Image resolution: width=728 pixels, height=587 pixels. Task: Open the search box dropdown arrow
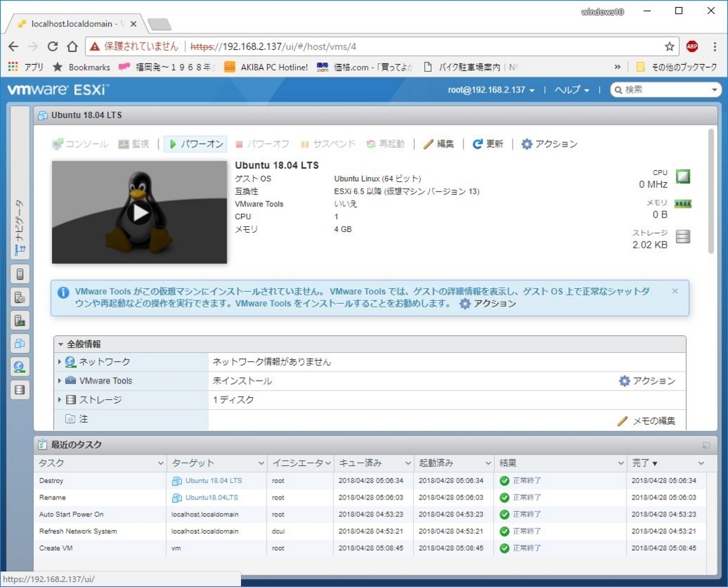(x=714, y=90)
